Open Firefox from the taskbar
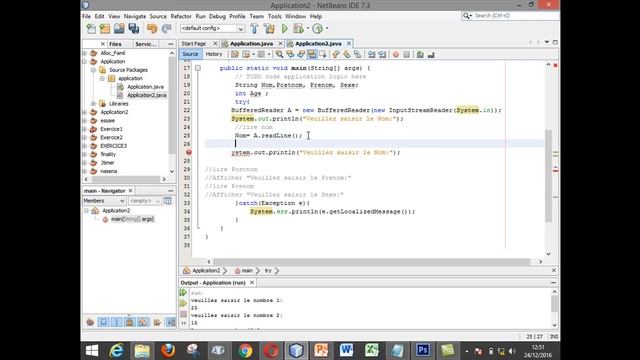This screenshot has height=360, width=640. click(x=168, y=351)
